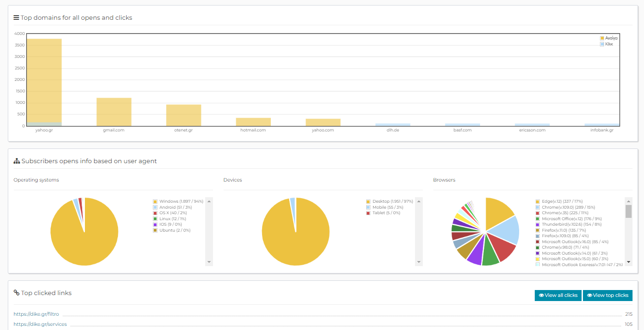This screenshot has height=330, width=644.
Task: Open the https://dike.gr/filtro link
Action: 36,314
